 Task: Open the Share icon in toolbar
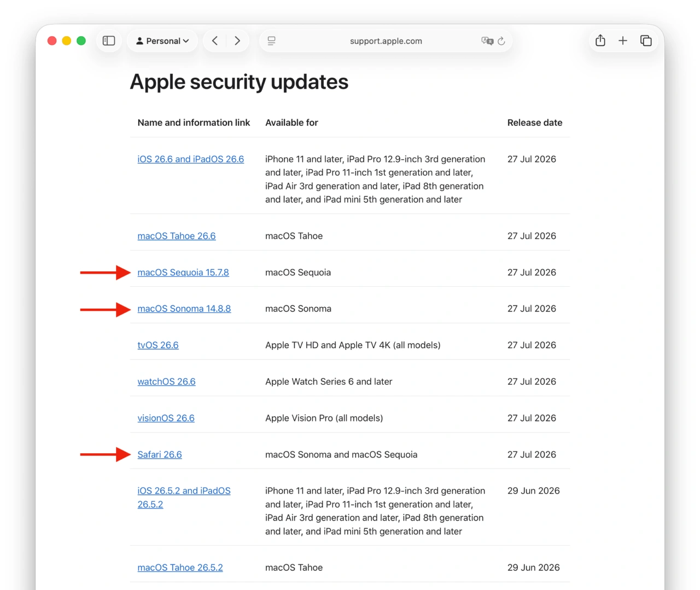pyautogui.click(x=600, y=41)
